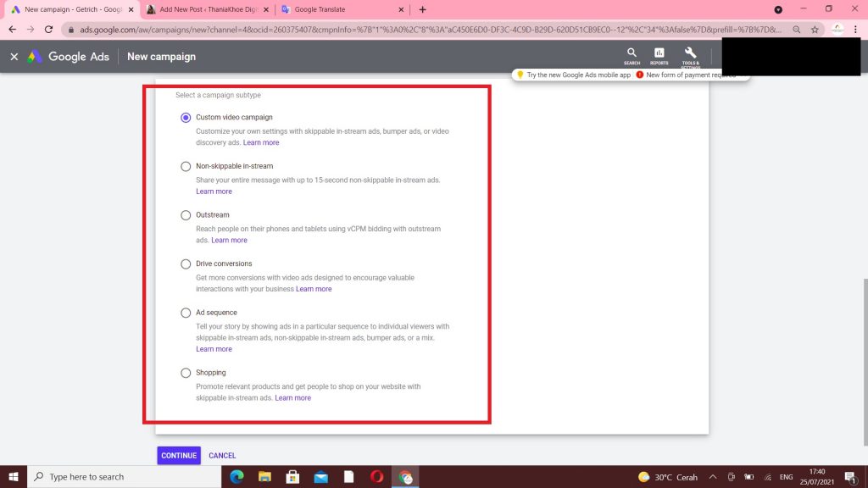
Task: Open the Google Ads Search tool
Action: coord(632,56)
